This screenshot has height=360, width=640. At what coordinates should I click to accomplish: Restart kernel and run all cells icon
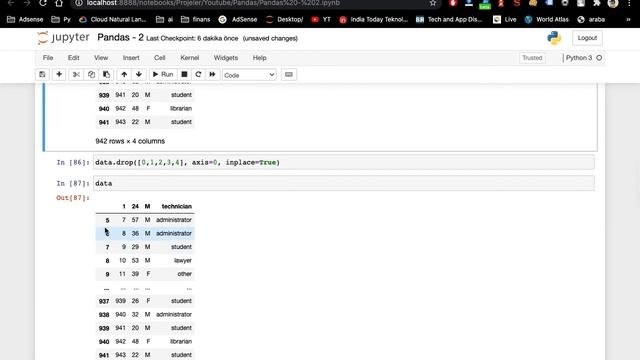[x=212, y=75]
